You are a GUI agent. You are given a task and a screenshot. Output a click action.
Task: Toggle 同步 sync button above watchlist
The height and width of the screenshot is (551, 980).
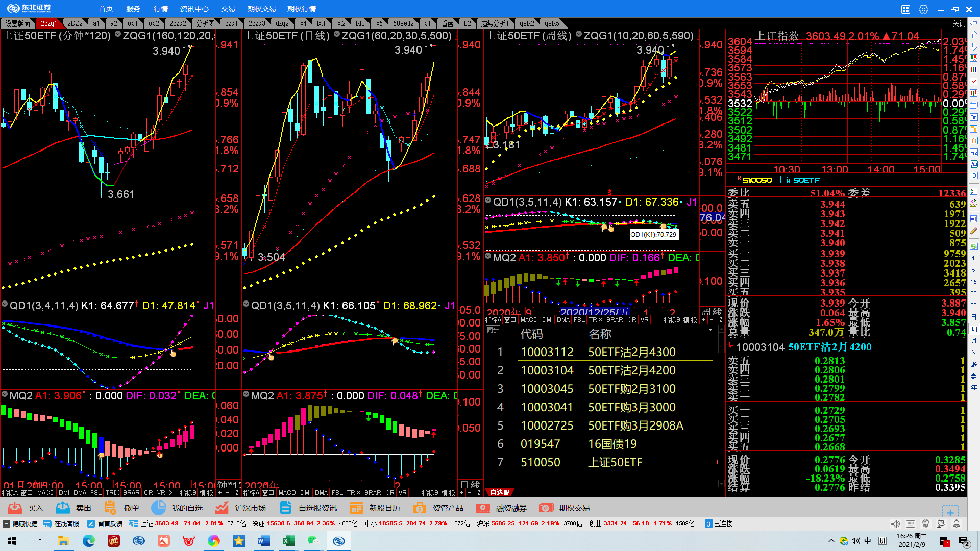(x=493, y=330)
